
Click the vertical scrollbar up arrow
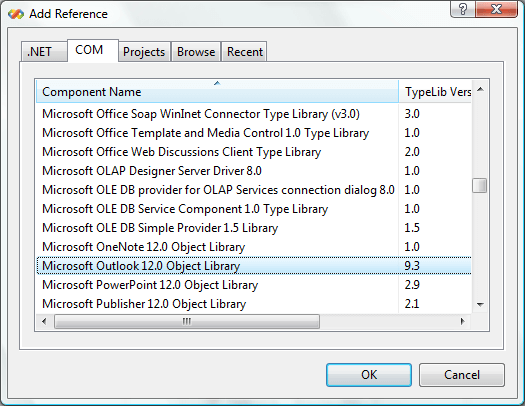[x=480, y=89]
